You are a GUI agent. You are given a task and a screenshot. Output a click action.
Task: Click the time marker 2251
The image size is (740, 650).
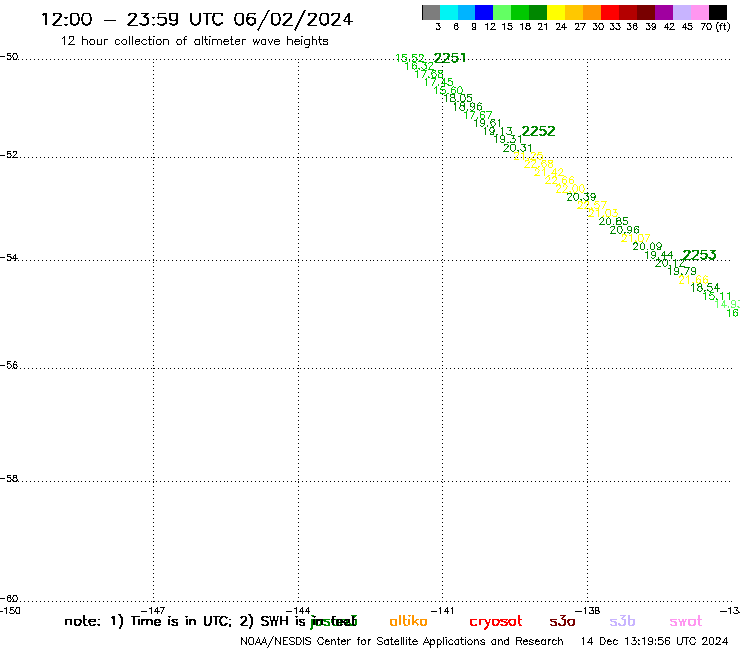(450, 58)
